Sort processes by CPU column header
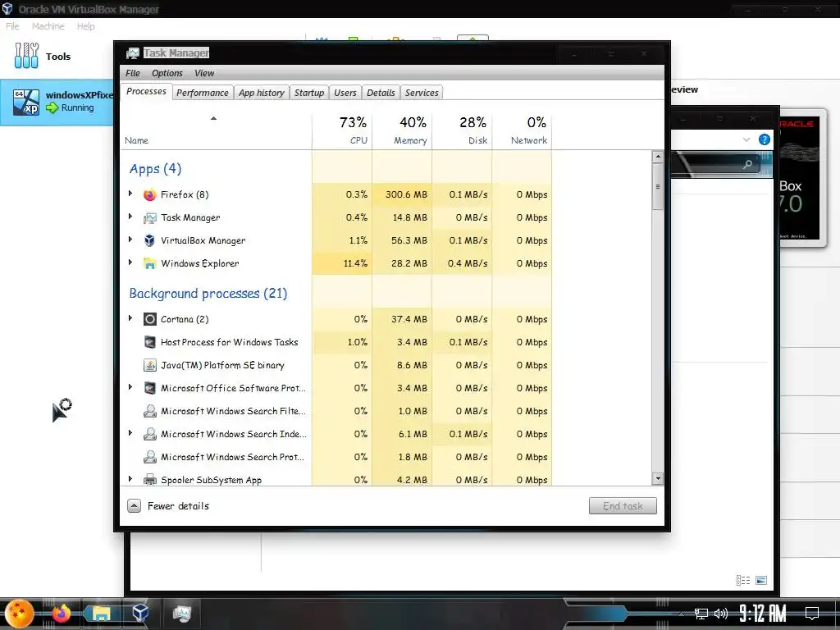This screenshot has height=630, width=840. [x=342, y=130]
